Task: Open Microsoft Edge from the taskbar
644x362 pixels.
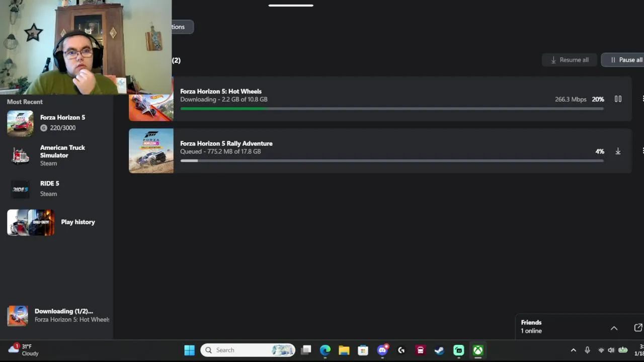Action: point(325,350)
